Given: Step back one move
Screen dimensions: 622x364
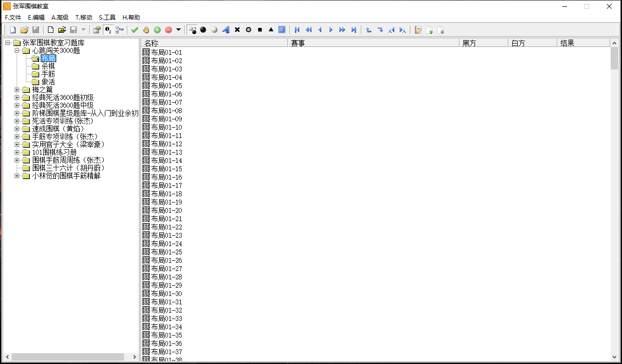Looking at the screenshot, I should [x=320, y=30].
